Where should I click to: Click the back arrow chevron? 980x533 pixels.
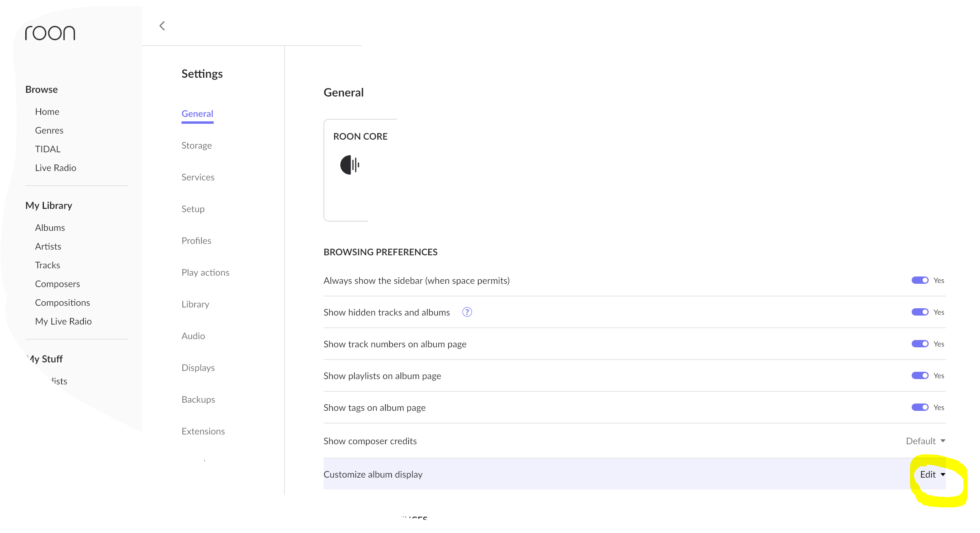162,26
